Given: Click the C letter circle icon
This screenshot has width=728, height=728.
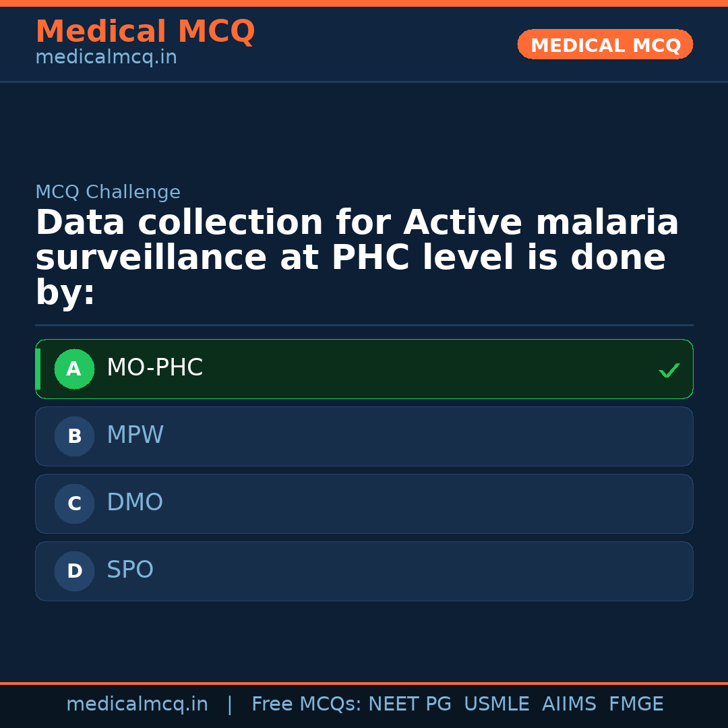Looking at the screenshot, I should [x=74, y=504].
